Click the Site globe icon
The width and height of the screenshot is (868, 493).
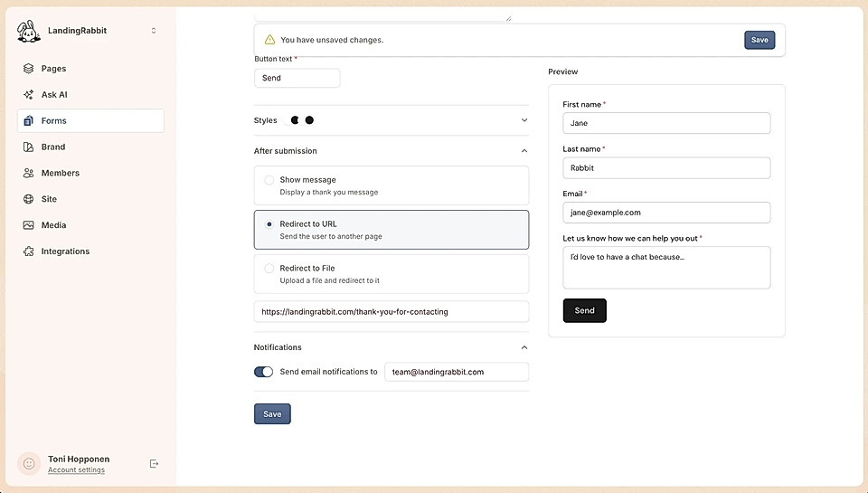(28, 198)
